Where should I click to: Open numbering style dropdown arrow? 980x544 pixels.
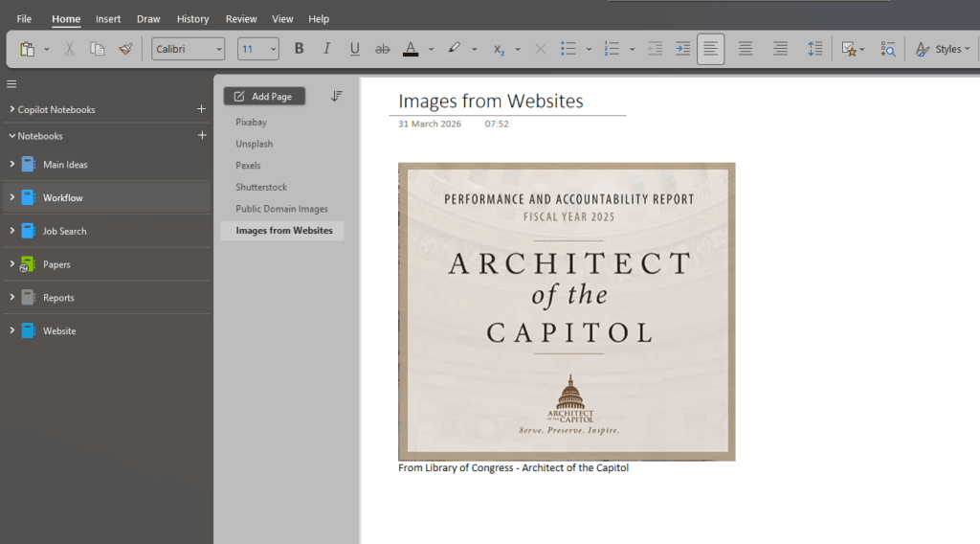tap(632, 49)
